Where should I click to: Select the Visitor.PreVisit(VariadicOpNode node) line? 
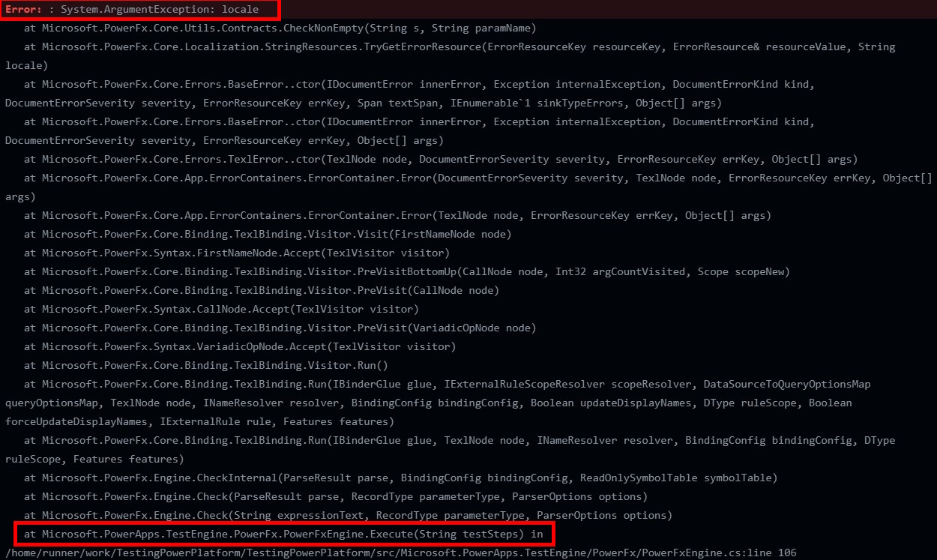coord(280,328)
